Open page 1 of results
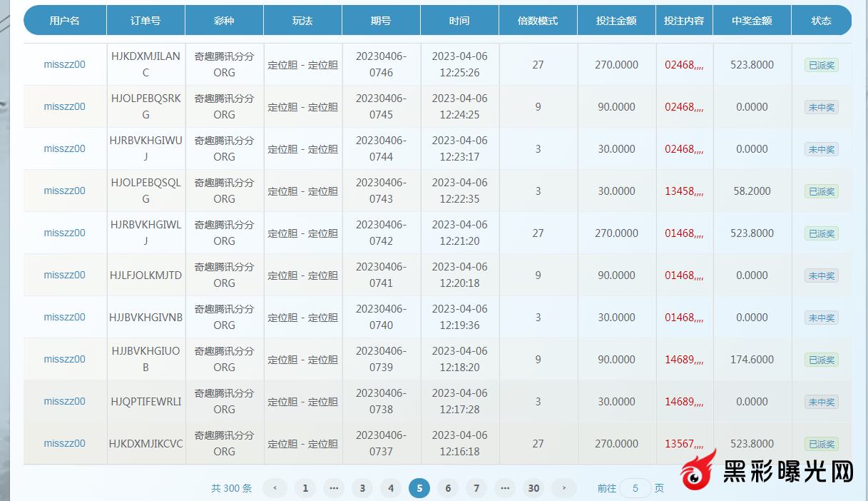This screenshot has height=501, width=868. [305, 488]
